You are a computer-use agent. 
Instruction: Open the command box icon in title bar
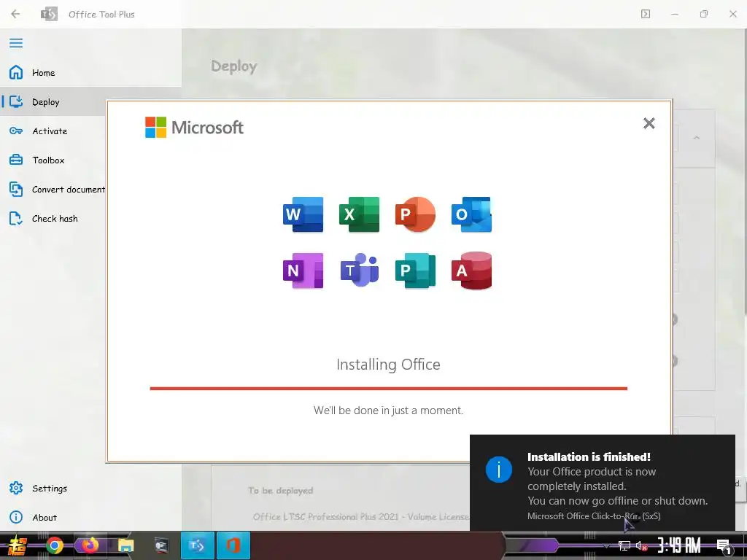646,14
